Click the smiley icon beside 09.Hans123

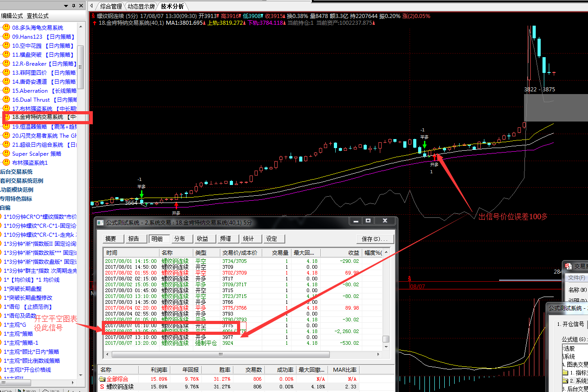(6, 36)
